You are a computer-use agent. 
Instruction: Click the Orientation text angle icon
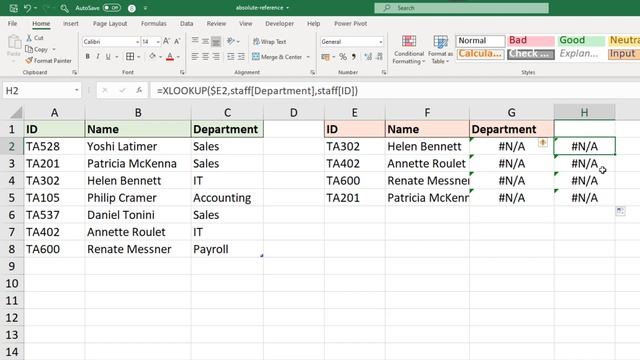(231, 41)
